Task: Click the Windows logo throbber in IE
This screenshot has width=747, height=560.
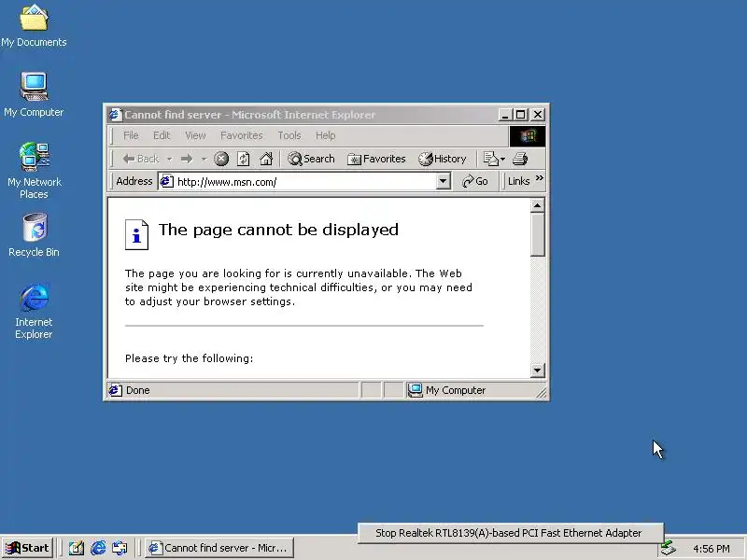Action: (528, 136)
